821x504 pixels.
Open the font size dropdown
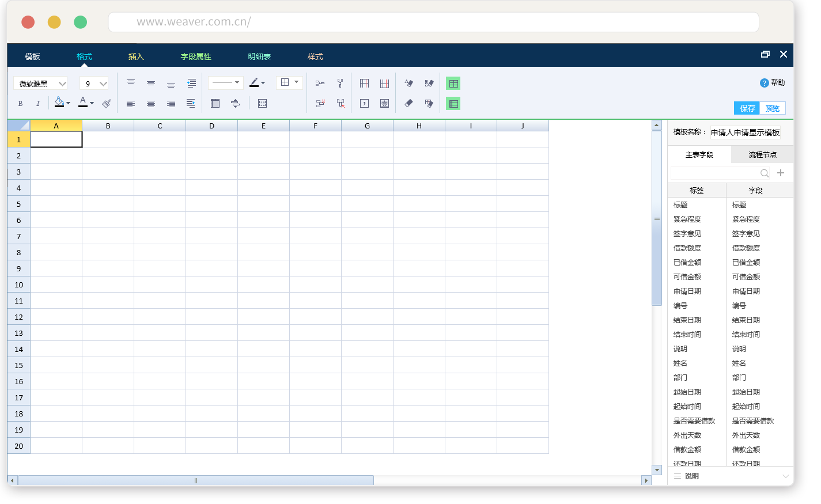coord(94,84)
